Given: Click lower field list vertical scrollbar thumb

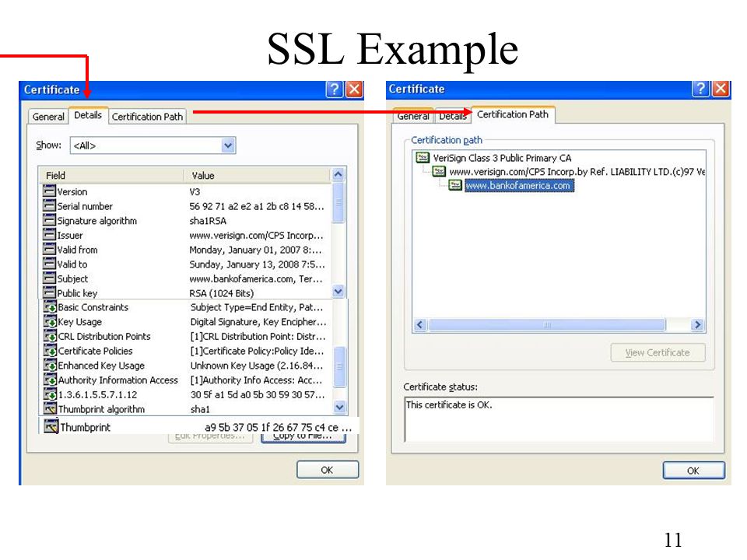Looking at the screenshot, I should click(339, 366).
